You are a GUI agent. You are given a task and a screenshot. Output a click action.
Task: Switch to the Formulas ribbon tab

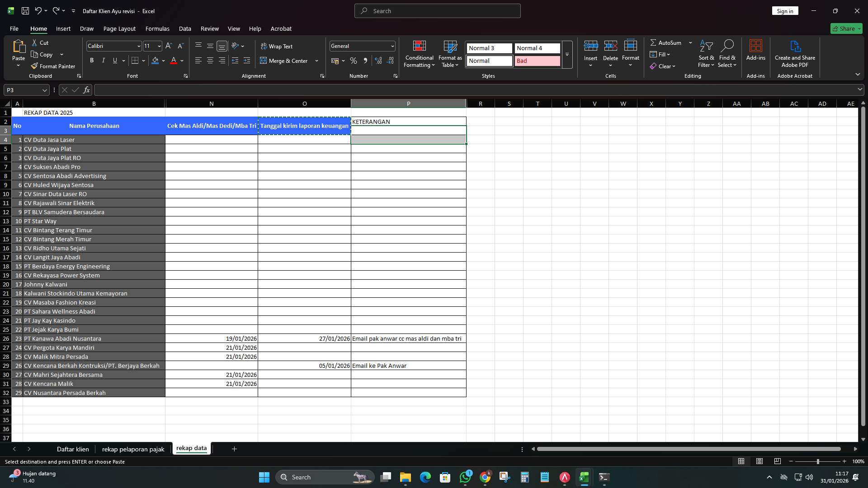click(x=157, y=28)
